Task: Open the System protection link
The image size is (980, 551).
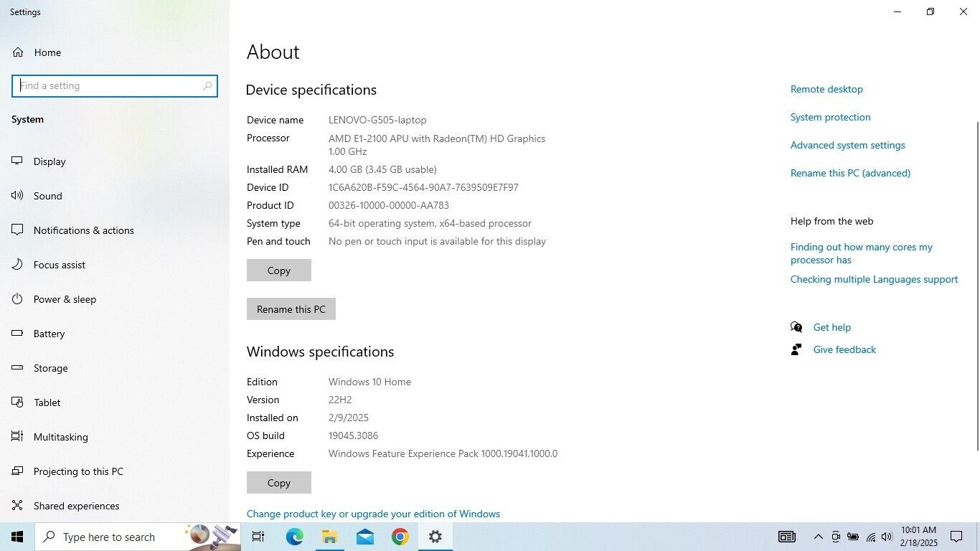Action: click(x=830, y=117)
